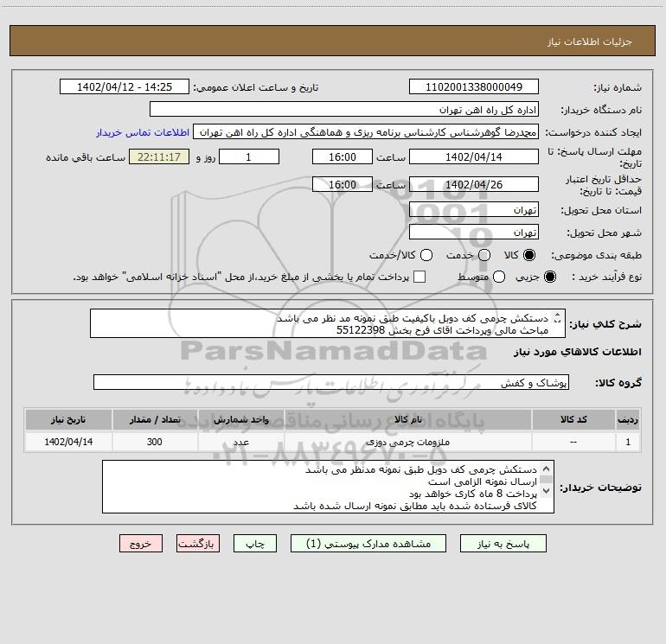Click the response deadline 16:00 hour field
The height and width of the screenshot is (644, 666).
pos(343,156)
